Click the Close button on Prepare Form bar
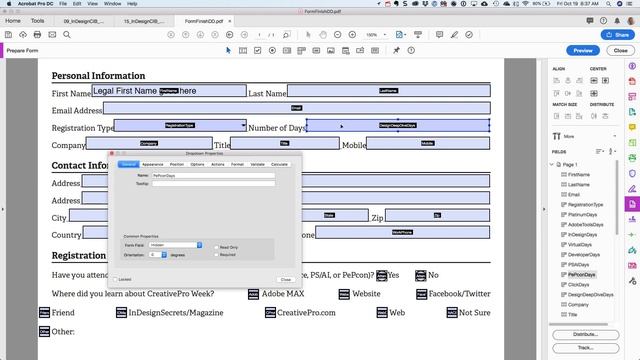 (620, 51)
